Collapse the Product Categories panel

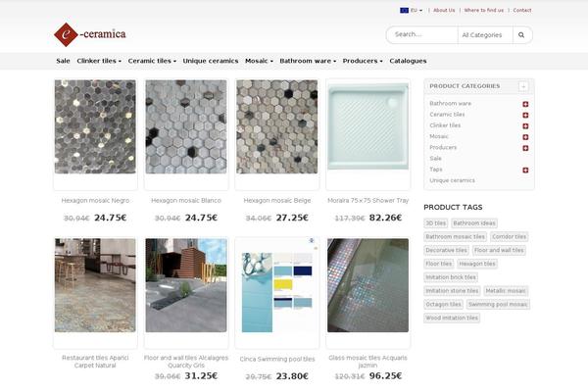coord(523,86)
